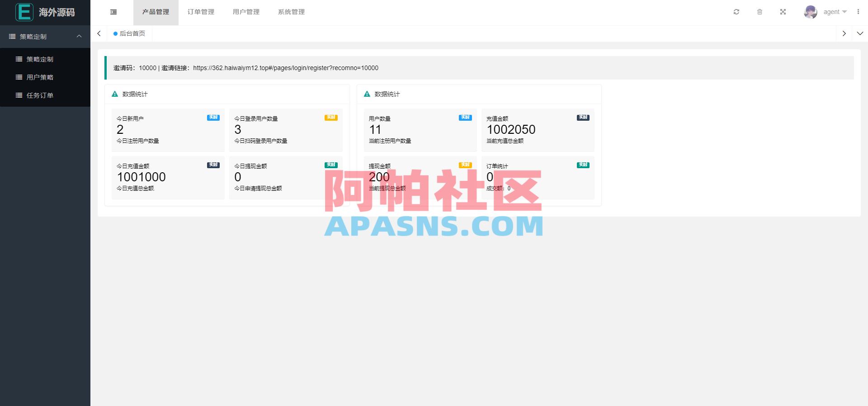Switch to 用户管理 top menu
868x406 pixels.
click(x=246, y=12)
